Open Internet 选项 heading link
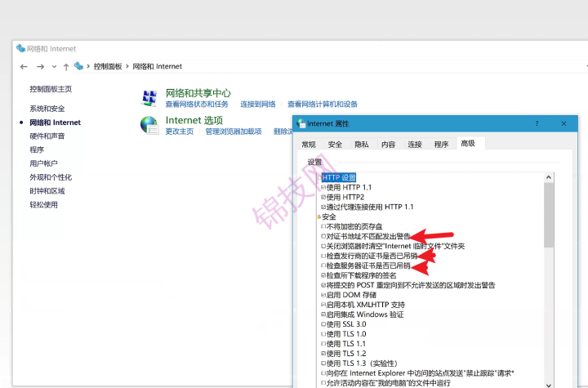Image resolution: width=588 pixels, height=388 pixels. coord(194,120)
